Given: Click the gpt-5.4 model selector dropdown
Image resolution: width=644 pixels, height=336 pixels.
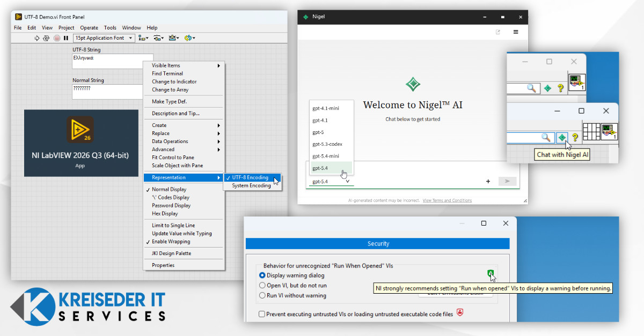Looking at the screenshot, I should [331, 182].
